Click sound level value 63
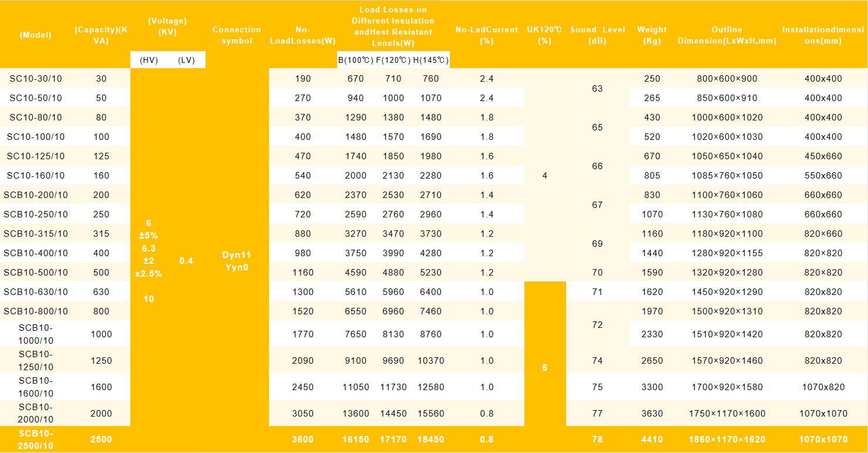868x453 pixels. (x=597, y=89)
